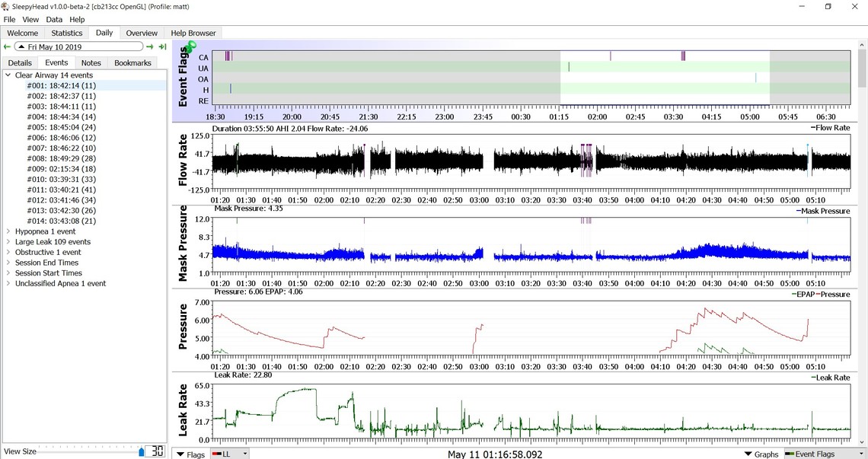Open the Help menu

point(77,19)
